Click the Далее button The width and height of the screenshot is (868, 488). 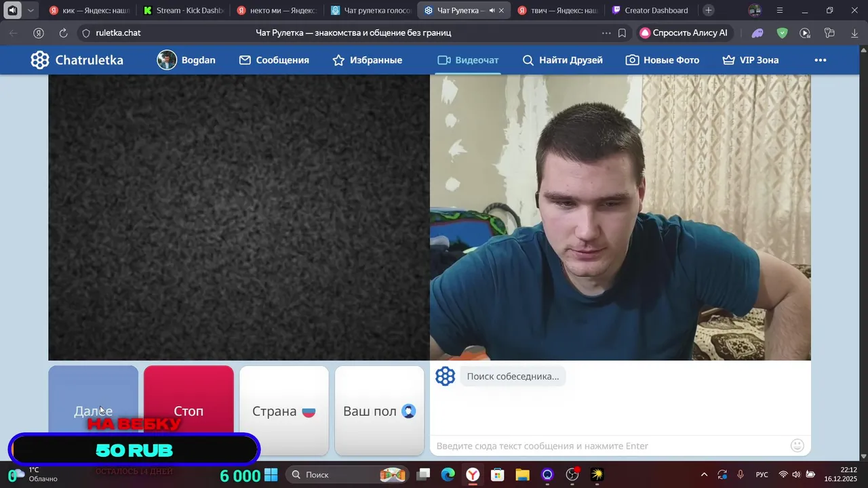point(93,411)
